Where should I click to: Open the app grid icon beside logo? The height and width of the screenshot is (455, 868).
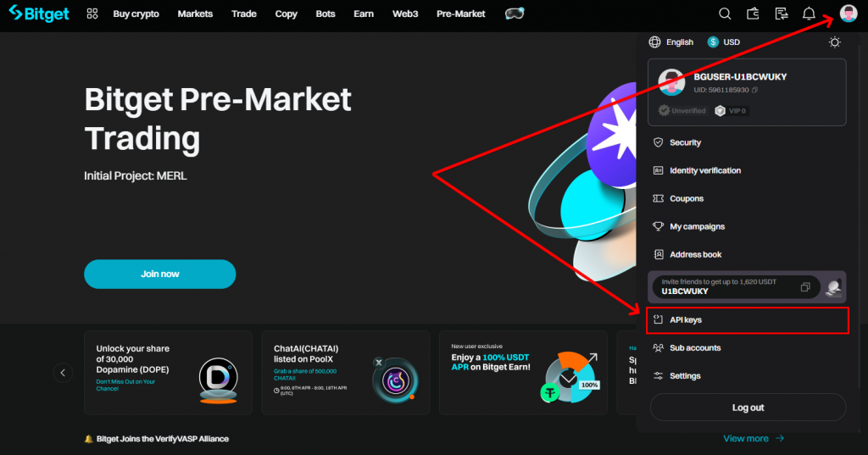coord(92,14)
